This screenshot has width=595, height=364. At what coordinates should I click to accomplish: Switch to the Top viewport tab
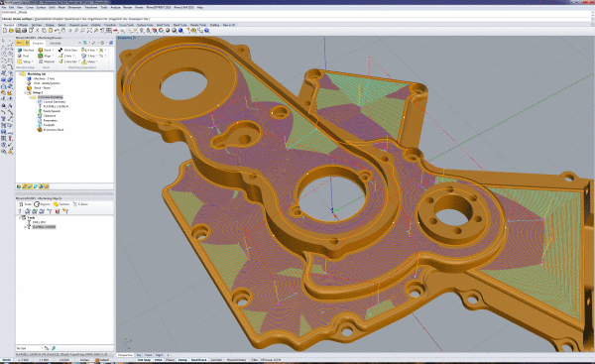tap(139, 355)
